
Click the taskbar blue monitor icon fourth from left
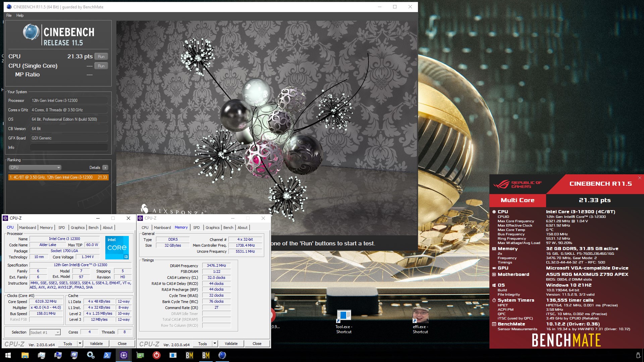[74, 355]
